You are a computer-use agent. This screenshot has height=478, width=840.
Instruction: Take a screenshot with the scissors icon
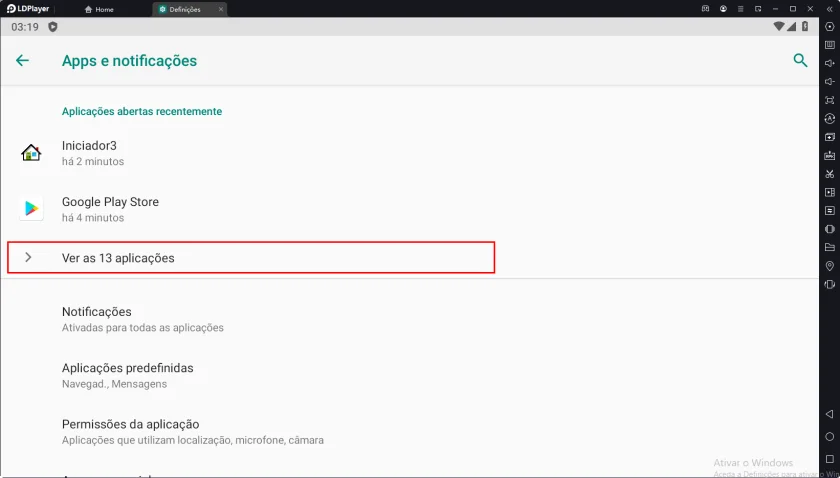click(830, 174)
